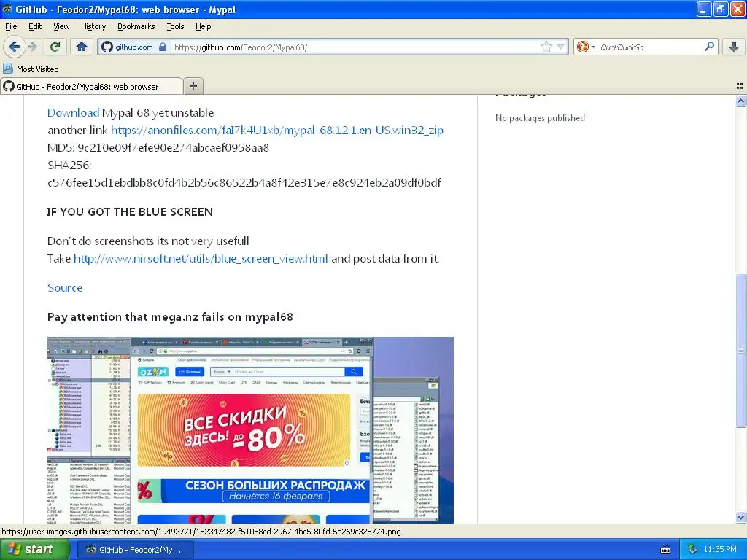Open a new tab with plus button

click(x=193, y=86)
